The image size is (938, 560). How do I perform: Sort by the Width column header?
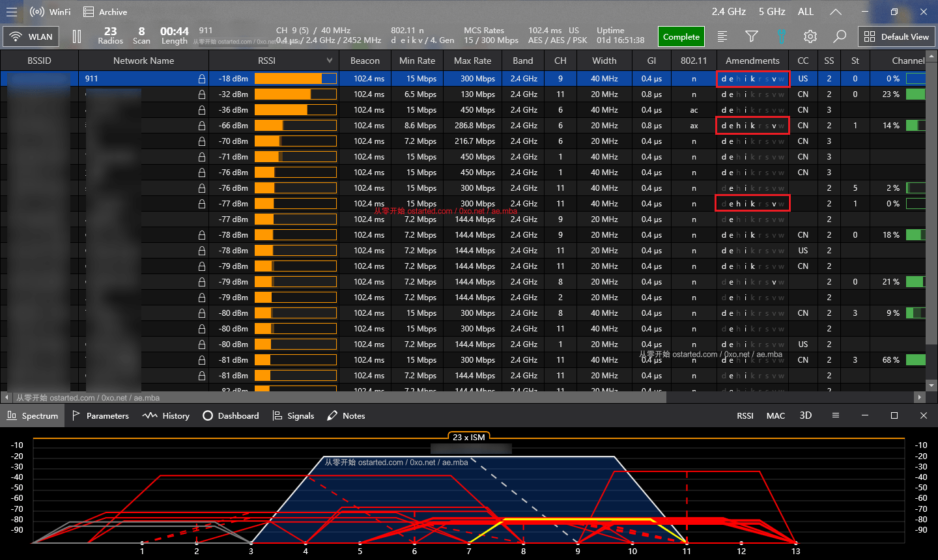[604, 61]
